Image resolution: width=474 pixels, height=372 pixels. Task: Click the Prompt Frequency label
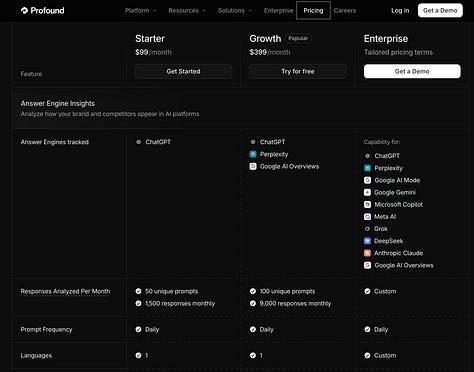[x=46, y=329]
